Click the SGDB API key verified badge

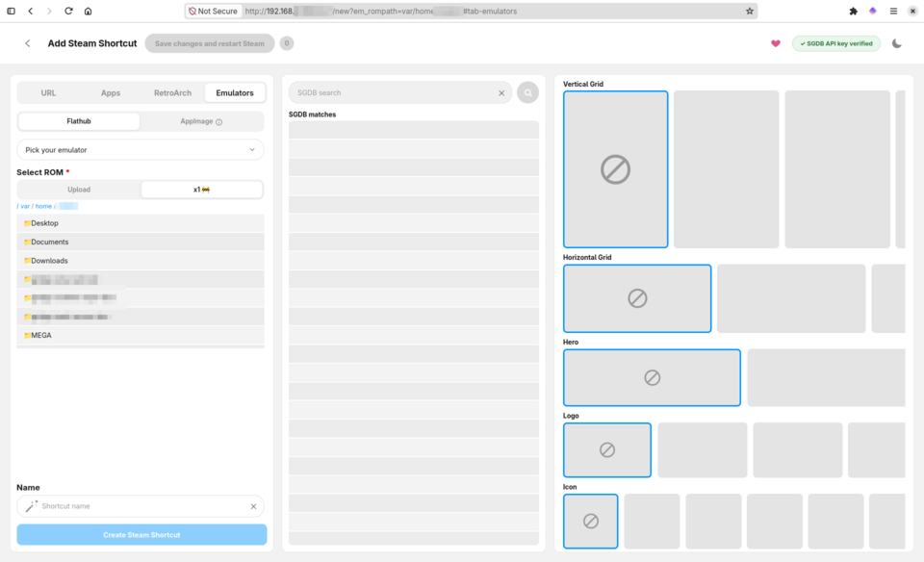pyautogui.click(x=836, y=43)
